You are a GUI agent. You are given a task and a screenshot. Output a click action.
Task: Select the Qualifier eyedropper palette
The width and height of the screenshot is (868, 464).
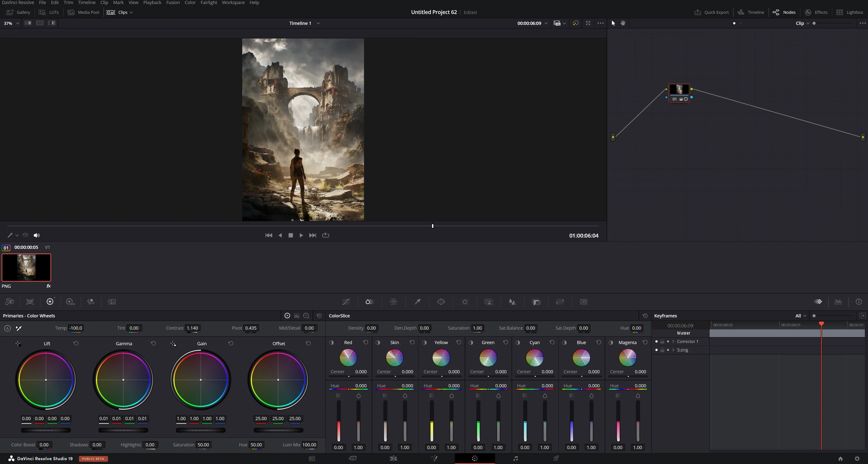tap(417, 302)
